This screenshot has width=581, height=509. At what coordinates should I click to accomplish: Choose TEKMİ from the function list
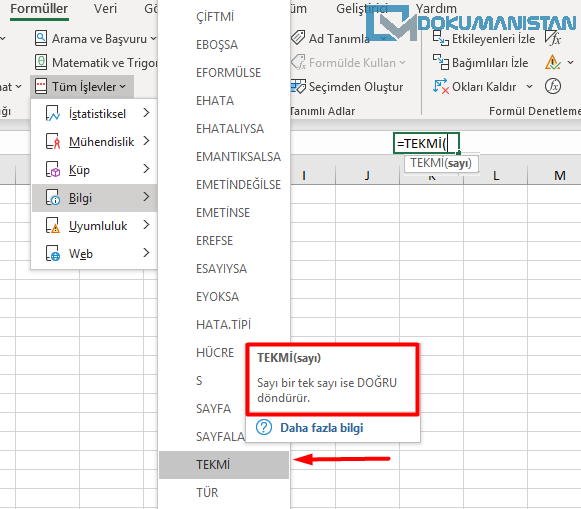point(224,465)
